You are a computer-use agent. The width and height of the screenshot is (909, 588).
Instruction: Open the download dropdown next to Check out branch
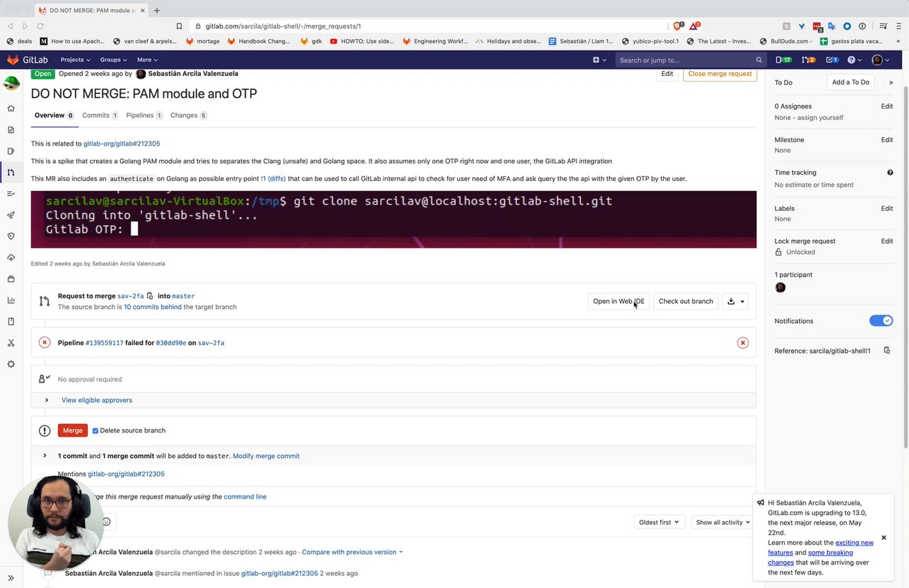[736, 301]
